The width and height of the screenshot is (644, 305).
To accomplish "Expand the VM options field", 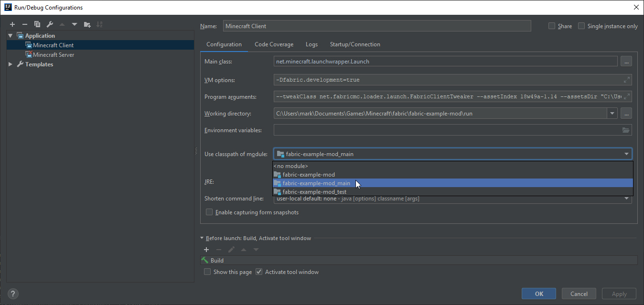I will pyautogui.click(x=627, y=80).
